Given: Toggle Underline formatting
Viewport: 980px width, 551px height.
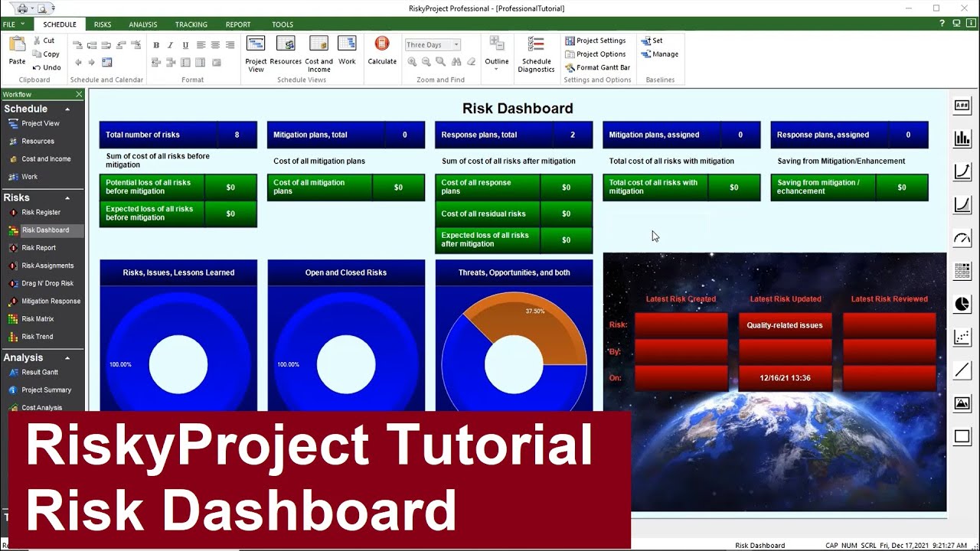Looking at the screenshot, I should coord(185,45).
